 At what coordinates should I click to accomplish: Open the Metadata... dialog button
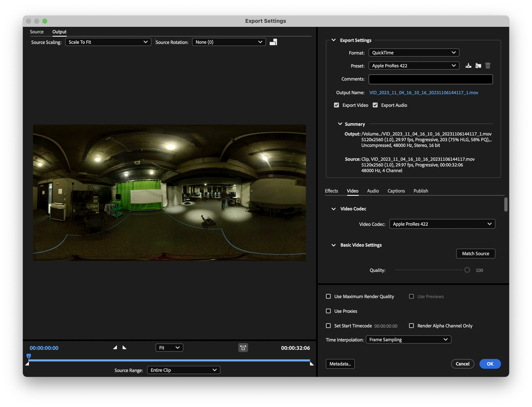point(340,364)
